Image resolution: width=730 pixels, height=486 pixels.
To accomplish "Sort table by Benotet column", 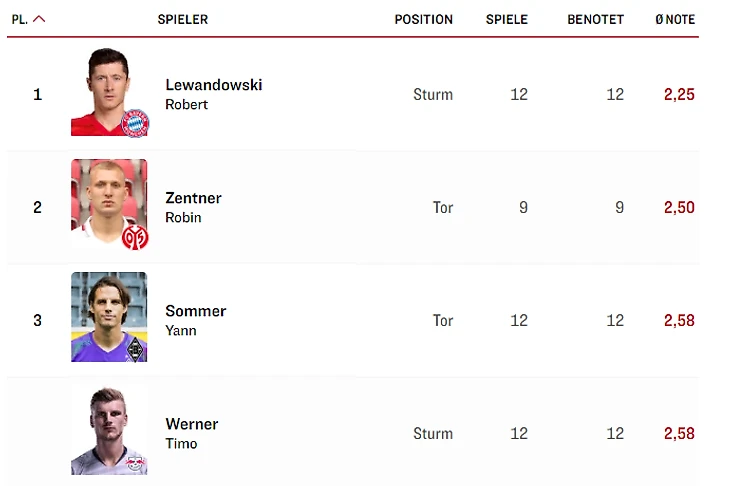I will click(x=595, y=19).
